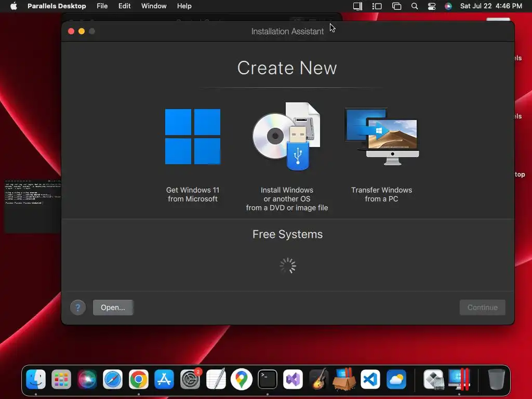Click the date and time in the menu bar
This screenshot has width=532, height=399.
tap(491, 6)
